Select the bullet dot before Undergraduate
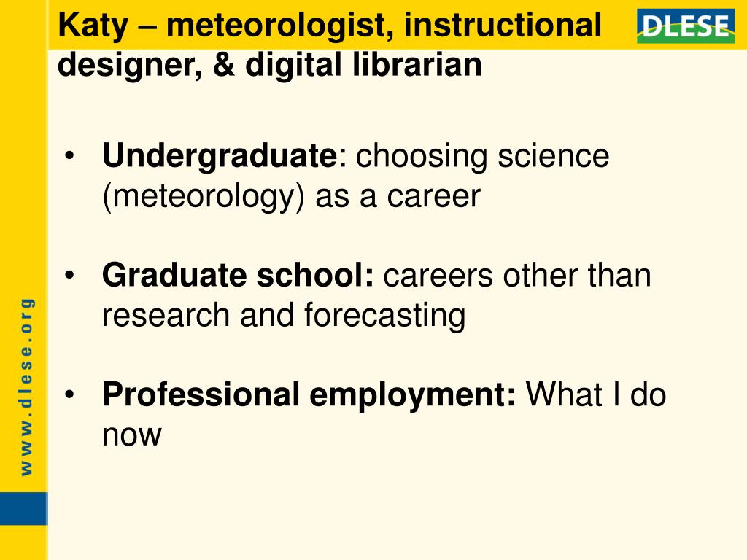This screenshot has height=560, width=747. tap(70, 156)
